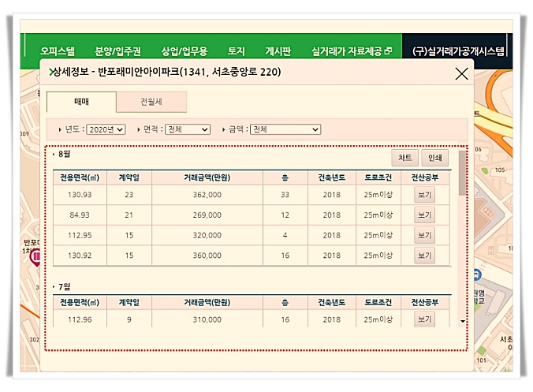This screenshot has height=392, width=533.
Task: Click 보기 for the 310,000 row
Action: pos(424,319)
